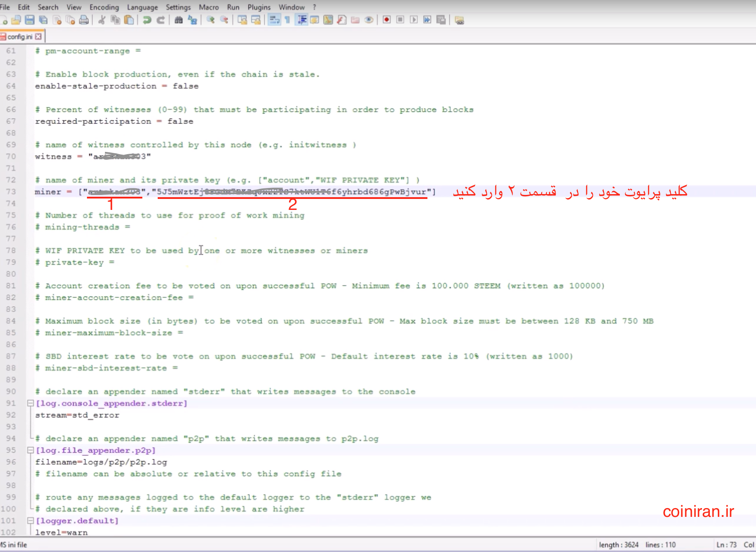Click line number 73 in the margin

[x=11, y=191]
